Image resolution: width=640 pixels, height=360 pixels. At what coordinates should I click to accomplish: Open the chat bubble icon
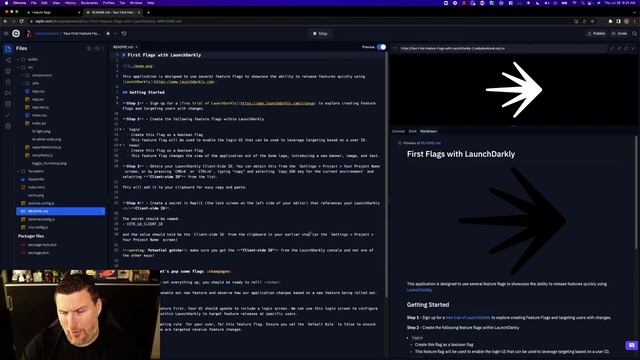pos(631,345)
